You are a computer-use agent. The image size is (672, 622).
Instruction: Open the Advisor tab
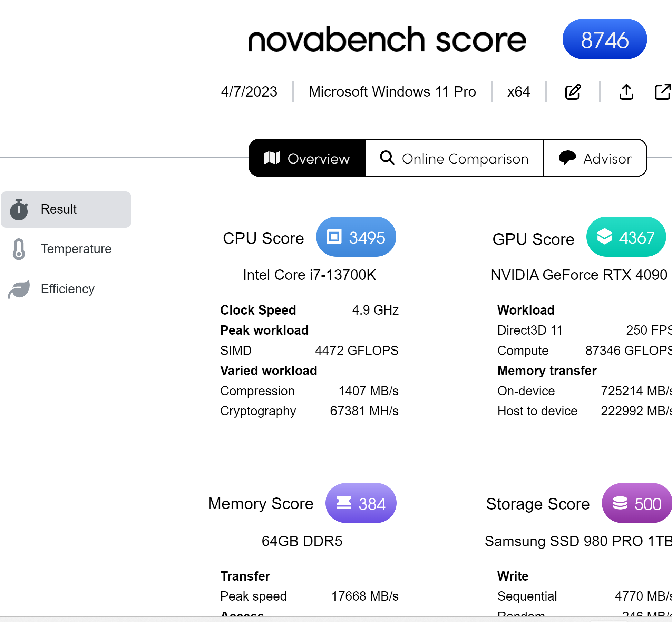[595, 158]
